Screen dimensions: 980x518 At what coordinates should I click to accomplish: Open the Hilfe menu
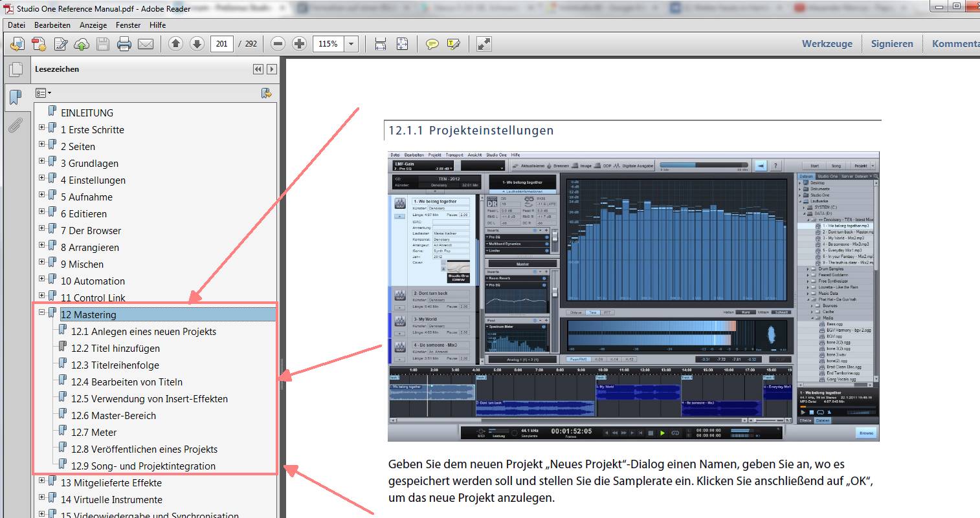coord(157,25)
